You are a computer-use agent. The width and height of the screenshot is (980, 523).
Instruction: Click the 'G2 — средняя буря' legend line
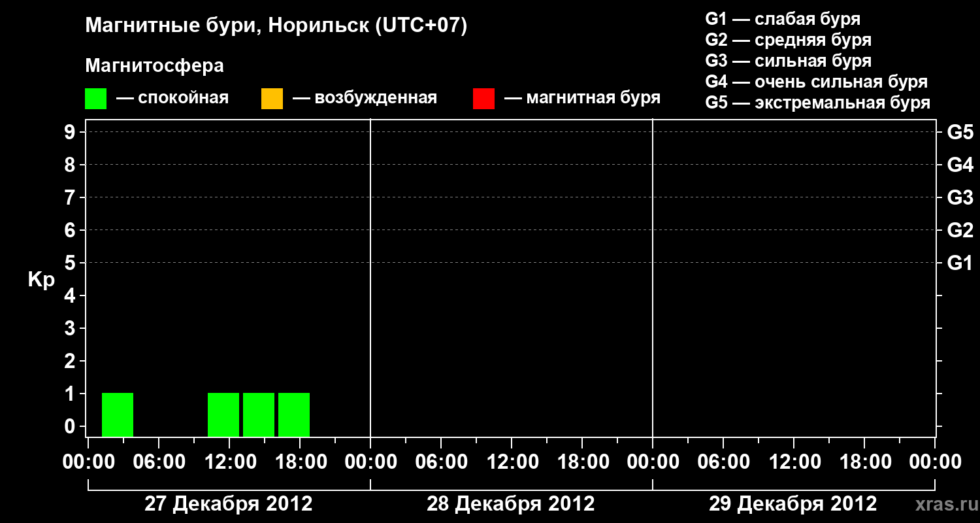pos(788,40)
